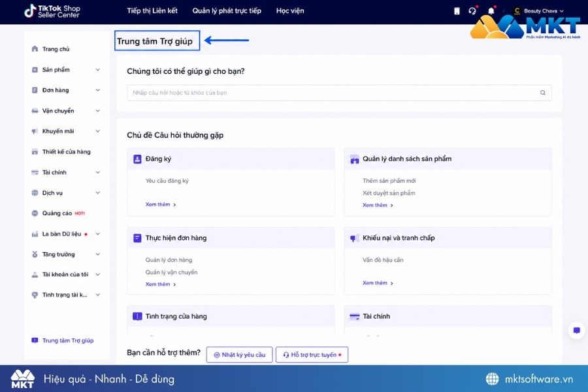Viewport: 588px width, 392px height.
Task: Click the Tài khoản của tôi person icon
Action: (35, 274)
